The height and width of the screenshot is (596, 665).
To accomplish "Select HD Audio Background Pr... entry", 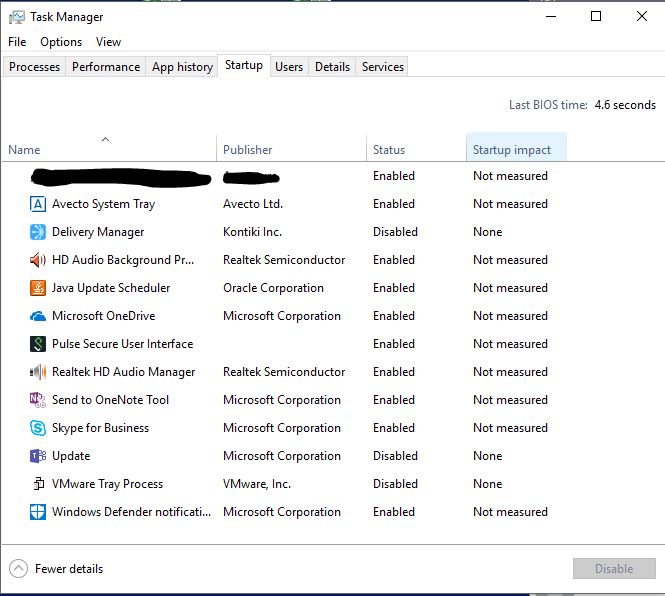I will point(123,260).
